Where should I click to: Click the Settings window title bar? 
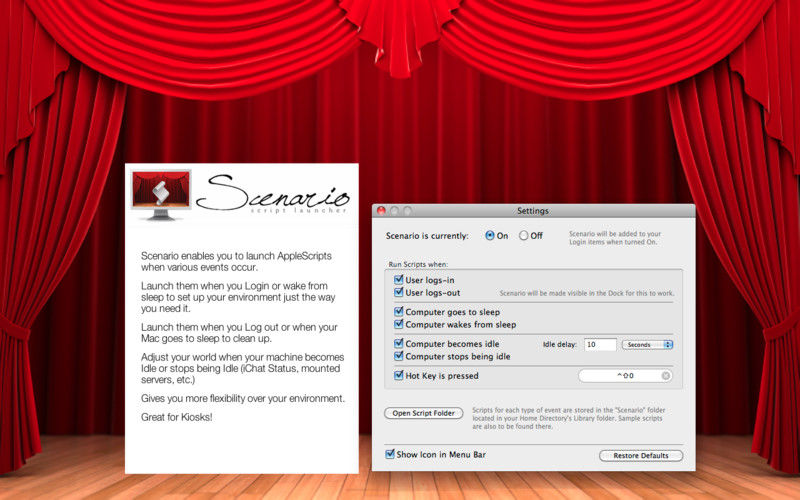[x=532, y=211]
